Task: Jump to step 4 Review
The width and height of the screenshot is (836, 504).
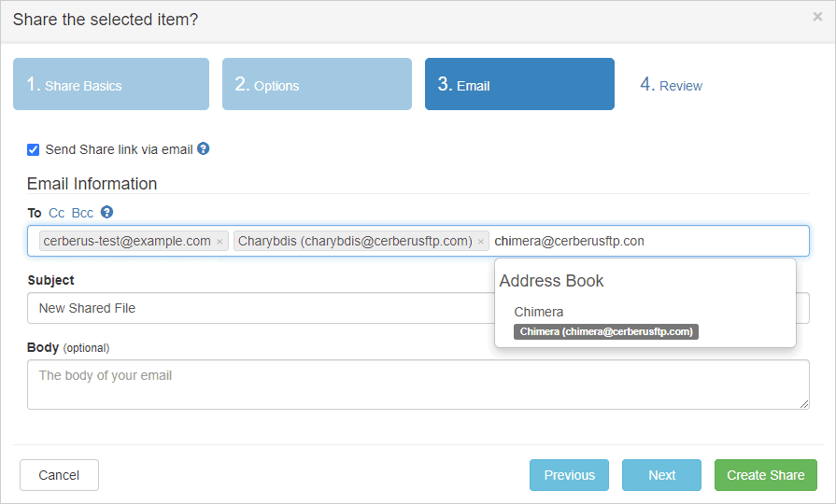Action: click(x=671, y=85)
